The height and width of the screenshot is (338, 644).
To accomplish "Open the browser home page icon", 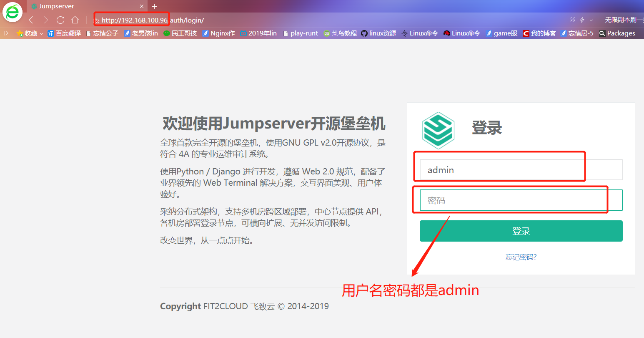I will [75, 20].
